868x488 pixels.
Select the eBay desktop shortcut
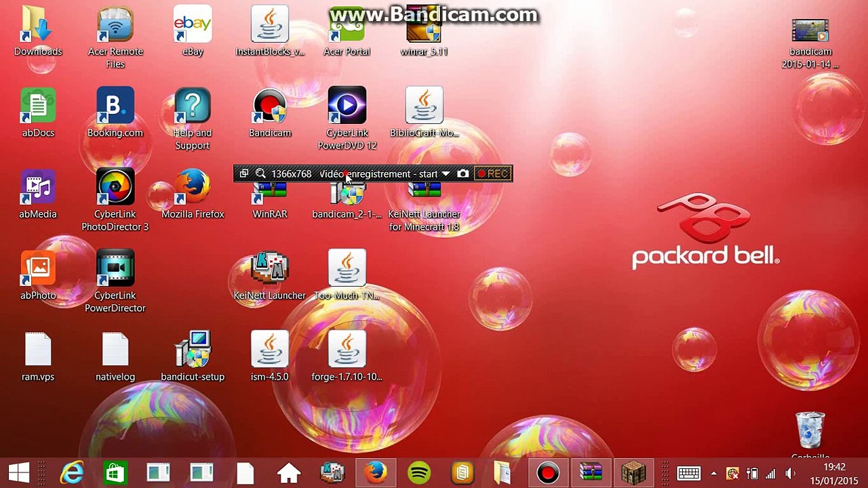(193, 31)
